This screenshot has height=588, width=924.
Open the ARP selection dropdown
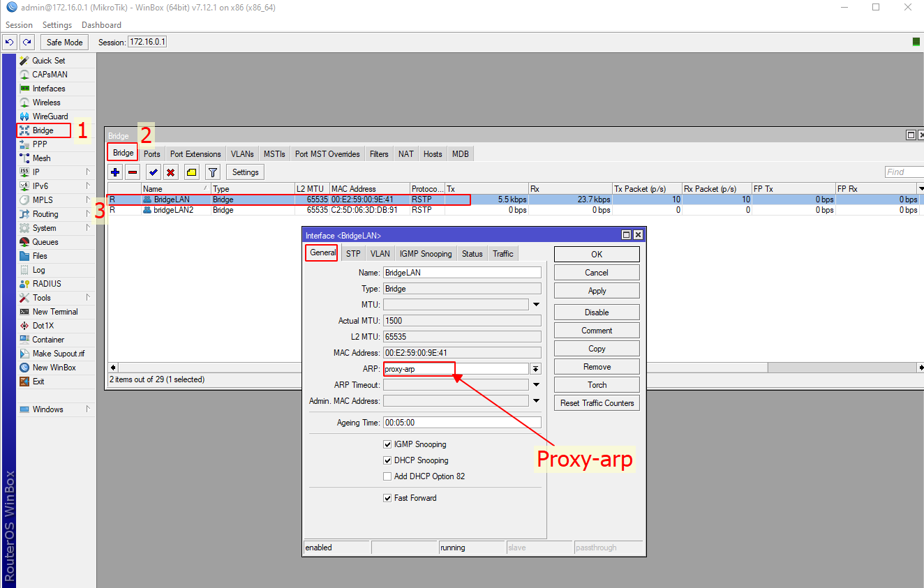click(535, 368)
